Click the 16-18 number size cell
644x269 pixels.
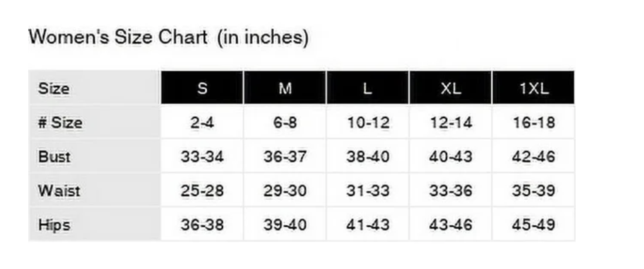click(x=534, y=123)
